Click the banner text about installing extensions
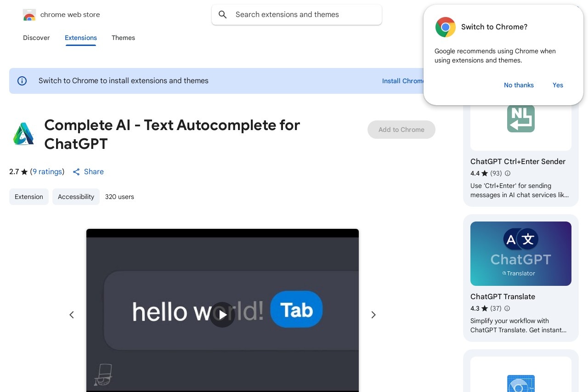Image resolution: width=588 pixels, height=392 pixels. click(124, 81)
